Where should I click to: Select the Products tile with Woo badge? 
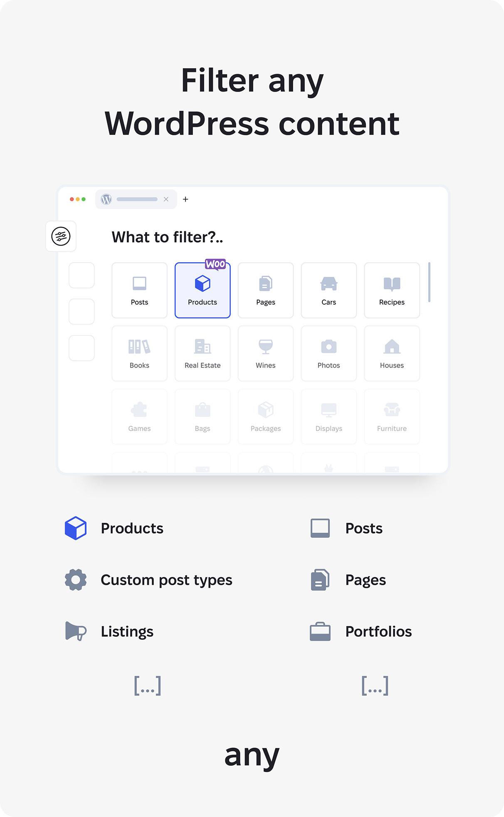[203, 290]
